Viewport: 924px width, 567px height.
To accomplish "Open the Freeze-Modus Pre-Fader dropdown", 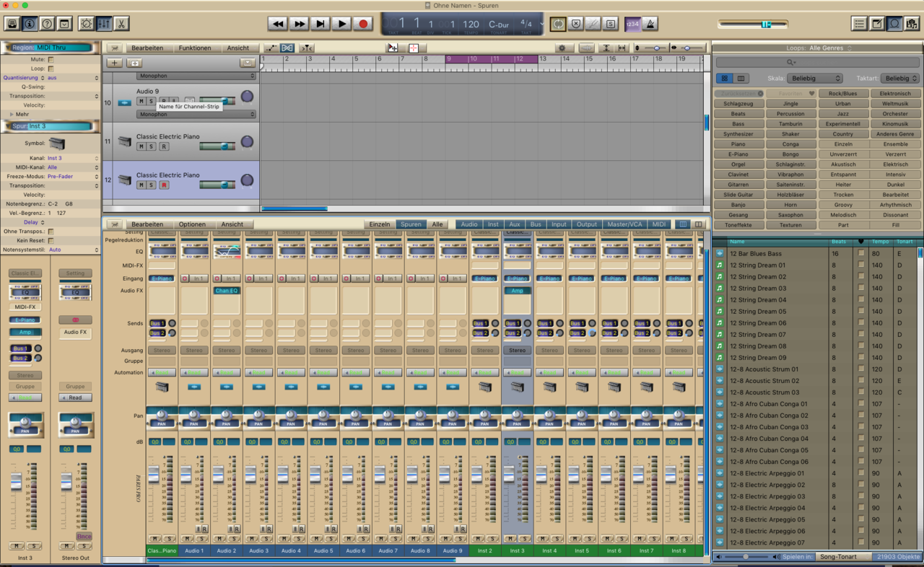I will coord(72,177).
